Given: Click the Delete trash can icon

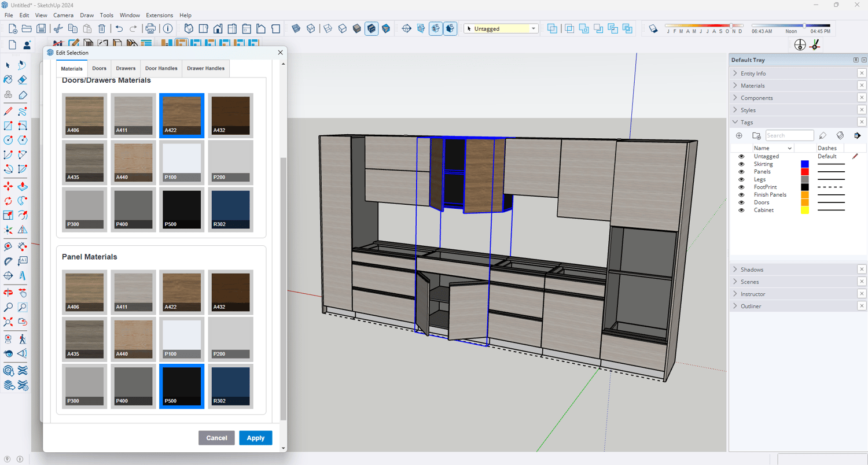Looking at the screenshot, I should (x=102, y=28).
